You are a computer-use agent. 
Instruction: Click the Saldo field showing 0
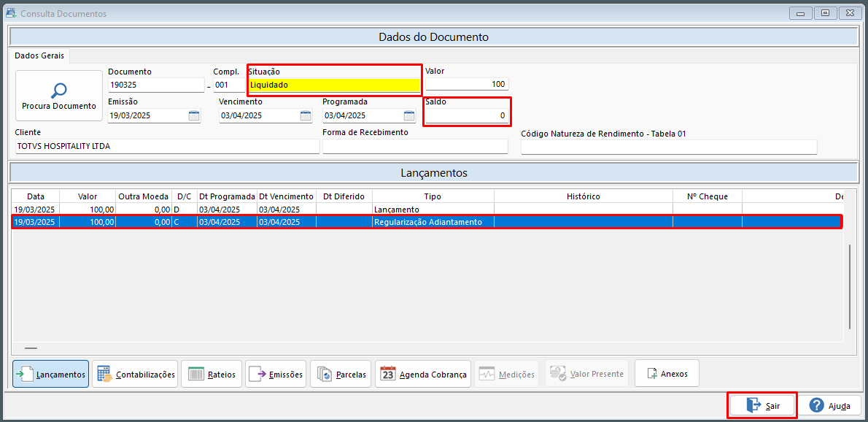468,116
